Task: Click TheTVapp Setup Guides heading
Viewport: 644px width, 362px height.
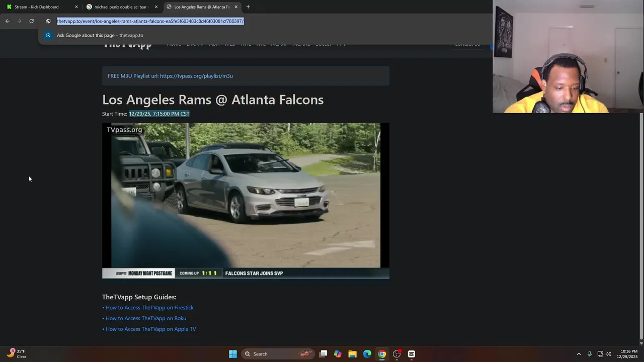Action: coord(139,297)
